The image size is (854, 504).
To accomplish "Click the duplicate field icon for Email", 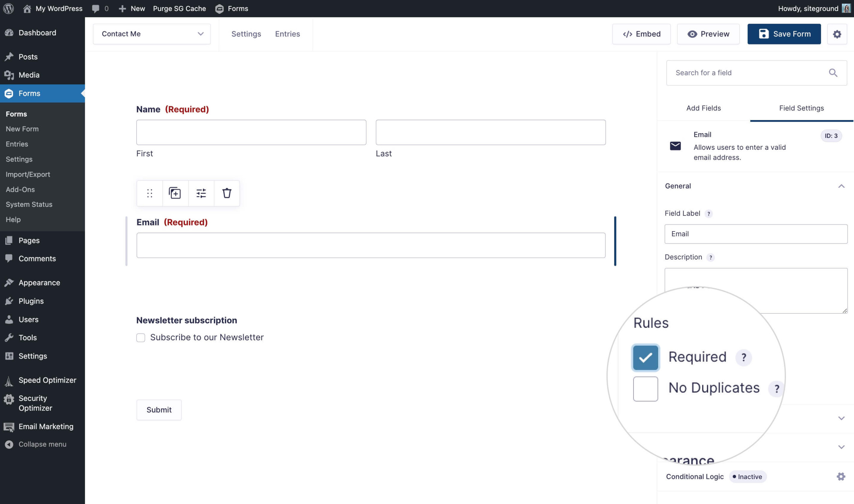I will point(174,192).
